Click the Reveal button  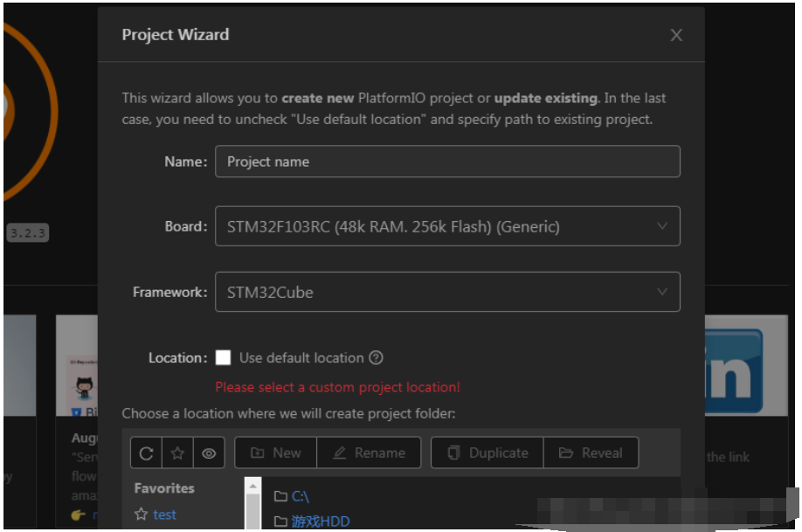point(591,453)
